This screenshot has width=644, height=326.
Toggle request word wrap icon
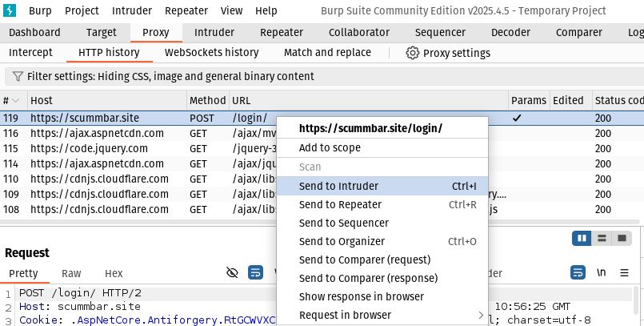point(255,272)
